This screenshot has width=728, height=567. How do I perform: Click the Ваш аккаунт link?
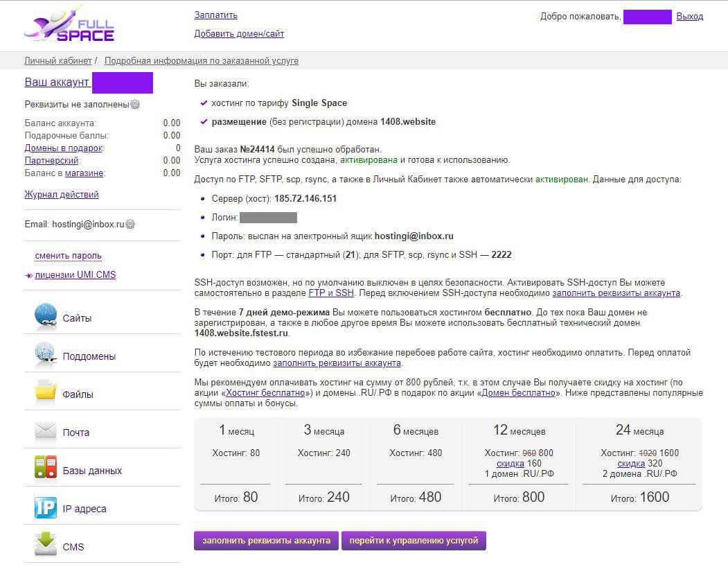click(x=57, y=82)
